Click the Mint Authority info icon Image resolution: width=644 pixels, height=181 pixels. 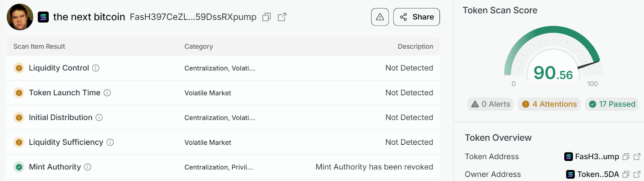pyautogui.click(x=88, y=167)
